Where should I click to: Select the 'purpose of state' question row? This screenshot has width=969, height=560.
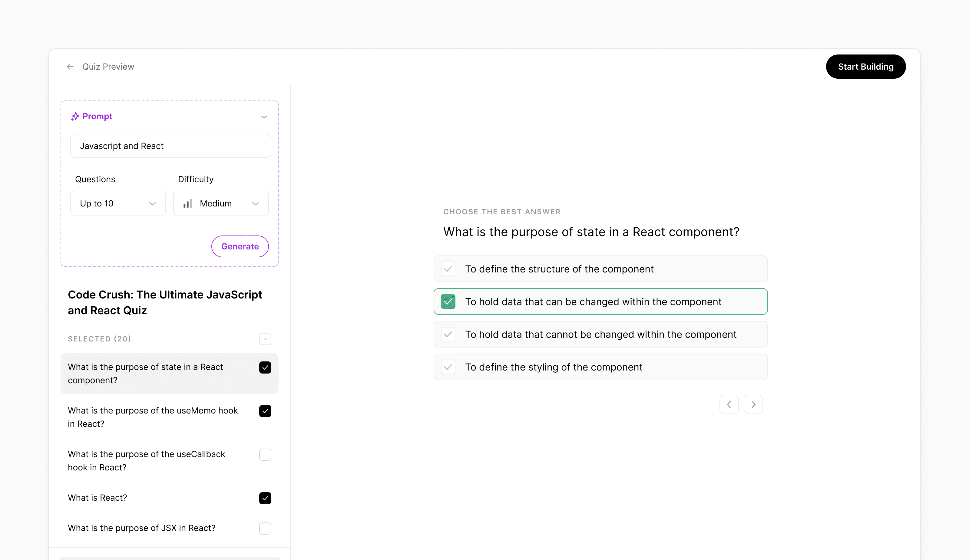point(169,373)
